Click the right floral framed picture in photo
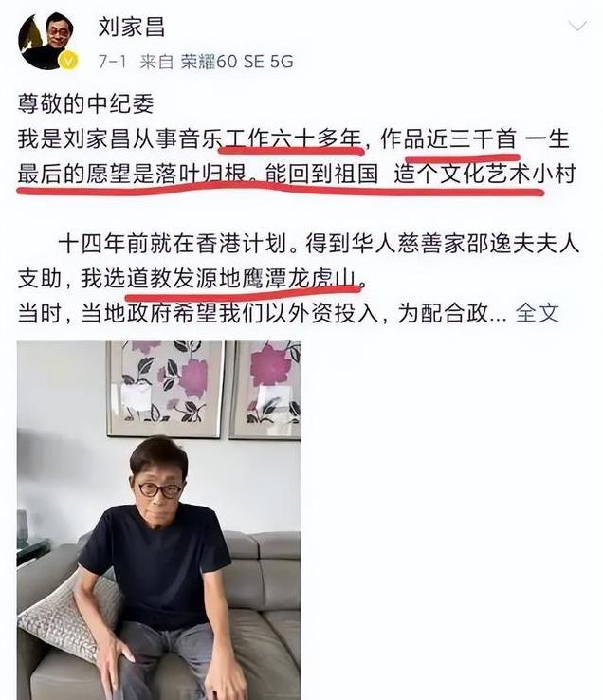The height and width of the screenshot is (700, 603). [265, 389]
